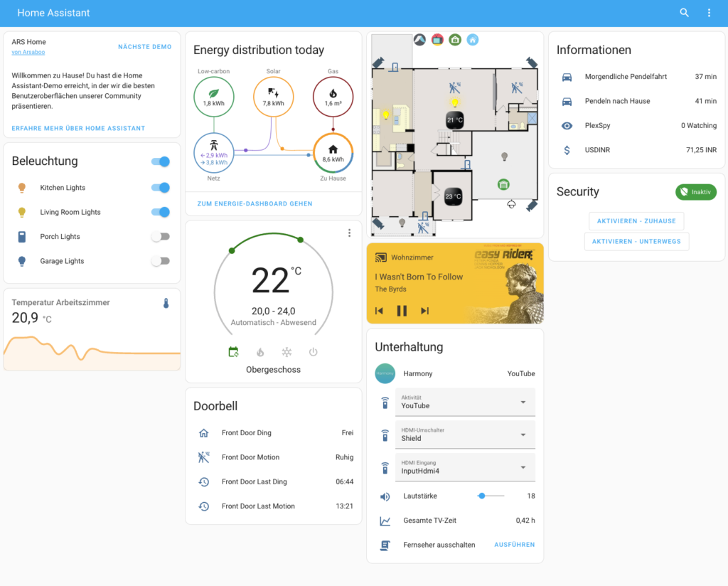Viewport: 728px width, 586px height.
Task: Open the overflow menu in the top bar
Action: click(709, 13)
